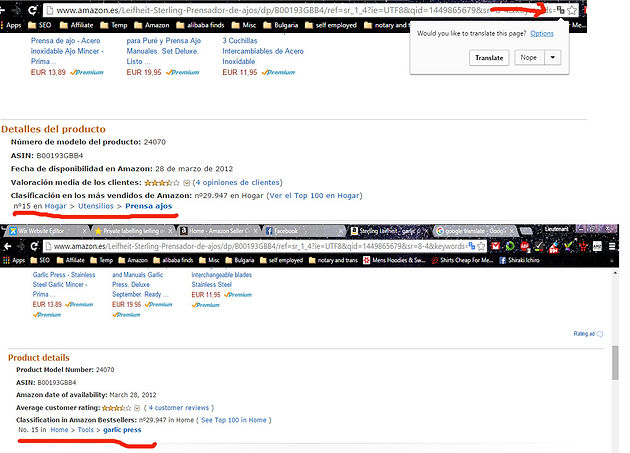Screen dimensions: 630x453
Task: Click bookmark star in bottom window's address bar
Action: tap(481, 246)
